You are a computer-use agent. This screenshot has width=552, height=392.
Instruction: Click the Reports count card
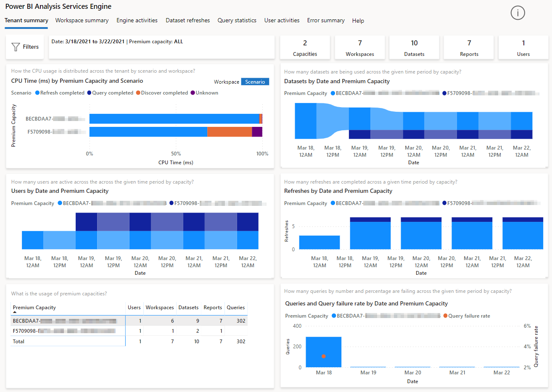(469, 47)
